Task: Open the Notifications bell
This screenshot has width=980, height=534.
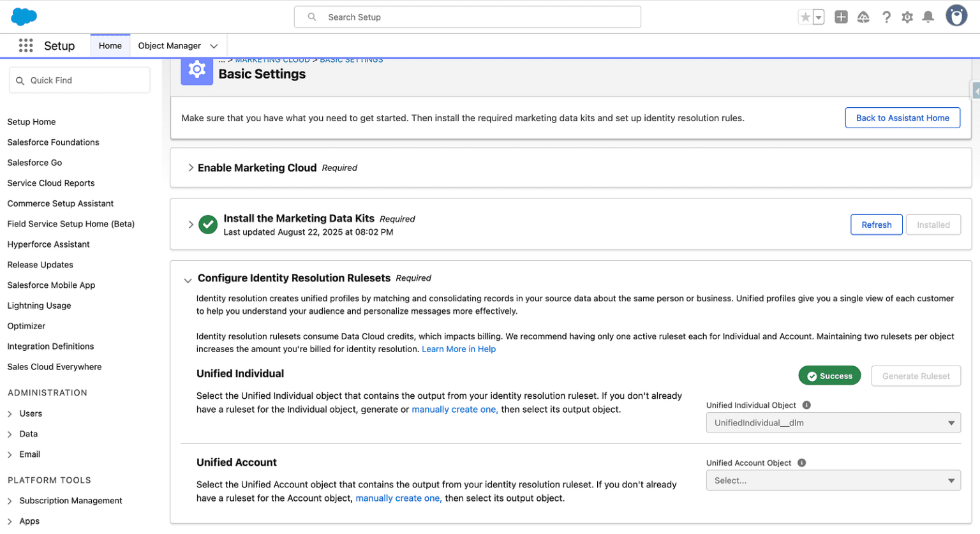Action: coord(928,17)
